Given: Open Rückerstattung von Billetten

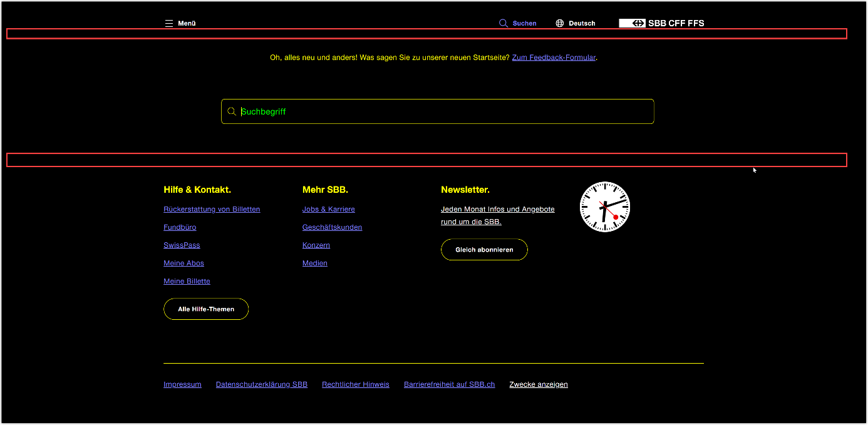Looking at the screenshot, I should point(212,209).
